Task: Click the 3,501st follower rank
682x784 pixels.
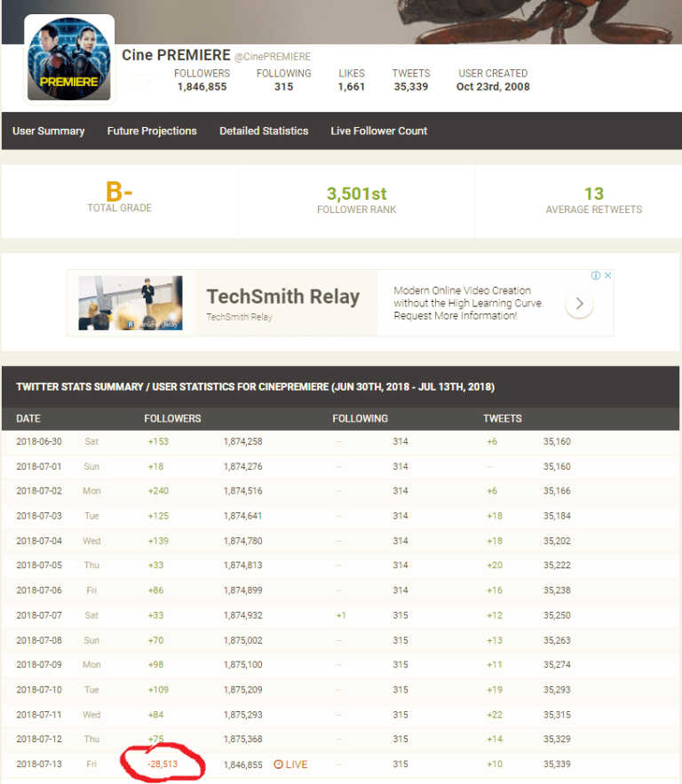Action: (357, 194)
